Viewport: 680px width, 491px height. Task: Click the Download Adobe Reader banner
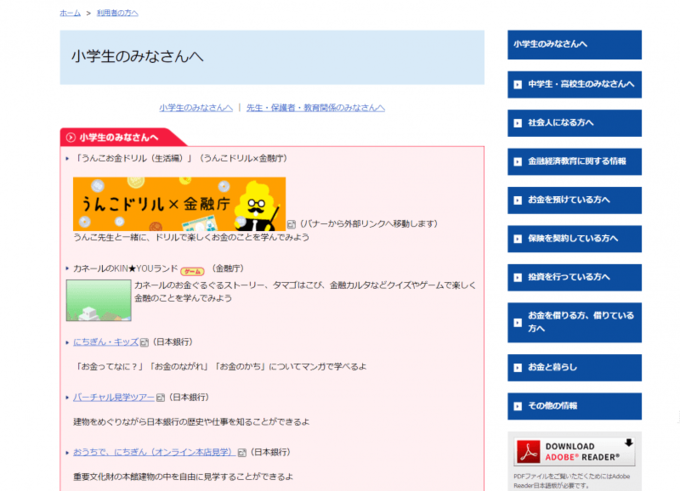point(574,451)
